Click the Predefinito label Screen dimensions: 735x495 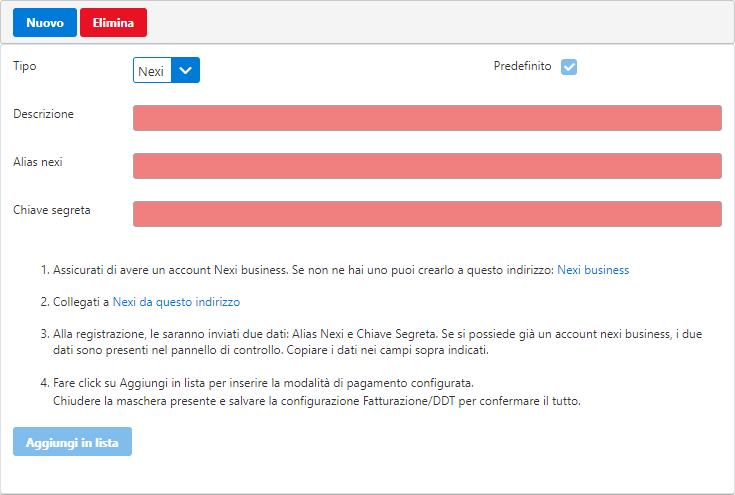[522, 66]
